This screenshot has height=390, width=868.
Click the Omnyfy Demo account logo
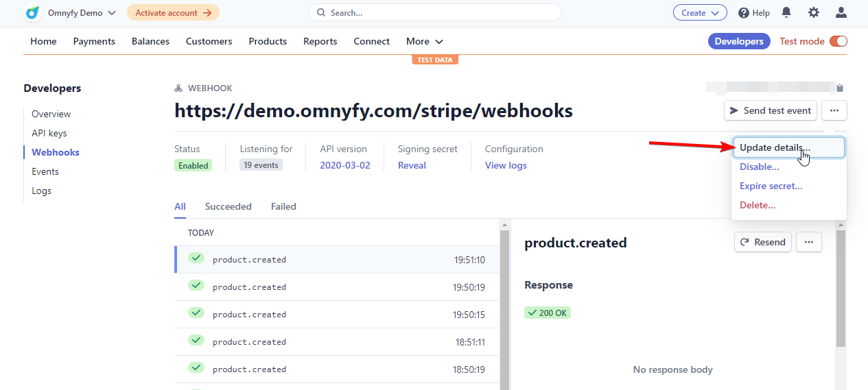pyautogui.click(x=32, y=12)
